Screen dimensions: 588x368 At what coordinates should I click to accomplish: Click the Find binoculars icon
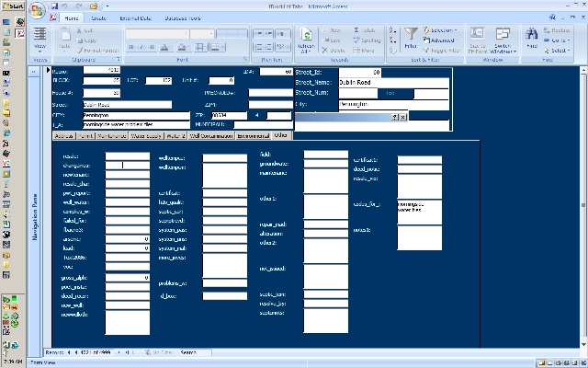tap(532, 39)
